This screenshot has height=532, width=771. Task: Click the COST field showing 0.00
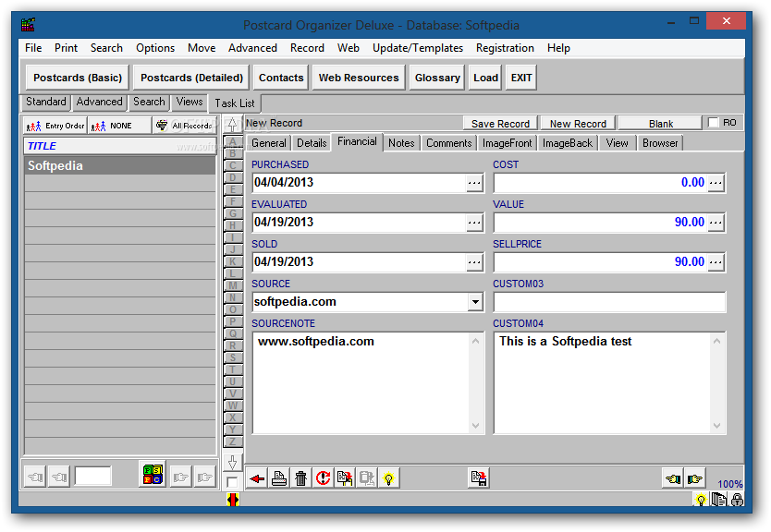(600, 183)
